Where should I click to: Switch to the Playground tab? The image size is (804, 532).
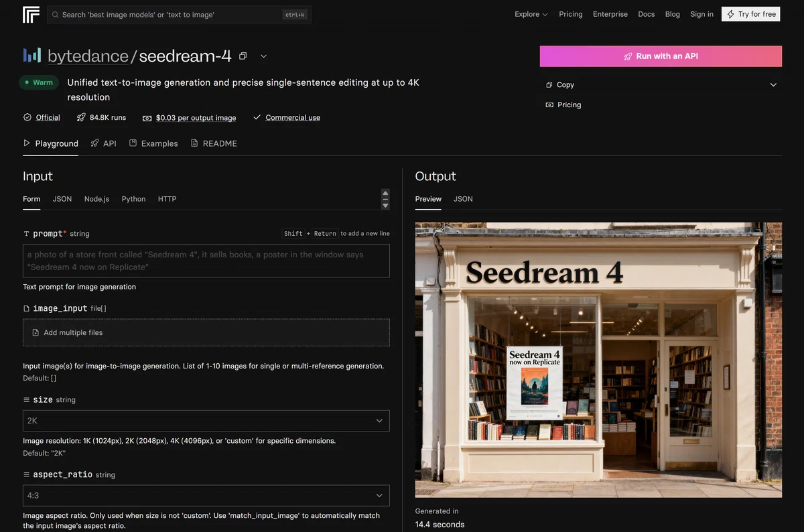click(x=51, y=143)
